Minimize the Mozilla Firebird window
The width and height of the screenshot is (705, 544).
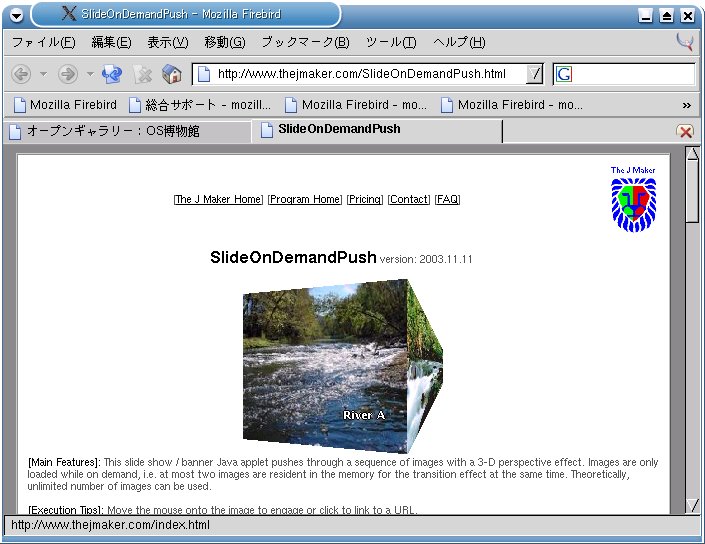click(x=646, y=16)
